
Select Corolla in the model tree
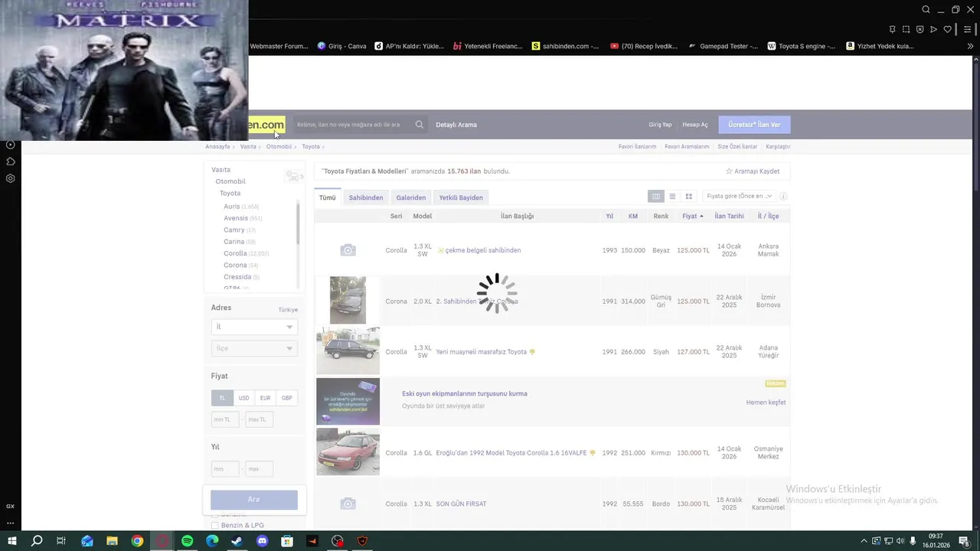tap(235, 253)
